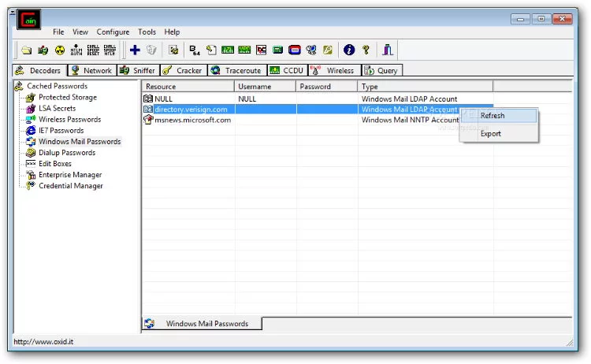The width and height of the screenshot is (591, 364).
Task: Open the Base64 decoder tool icon
Action: [x=194, y=50]
